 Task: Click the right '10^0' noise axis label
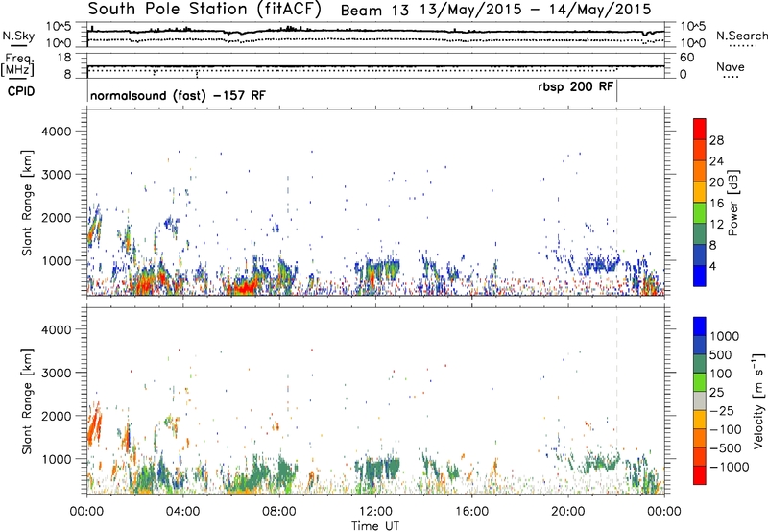pos(693,43)
